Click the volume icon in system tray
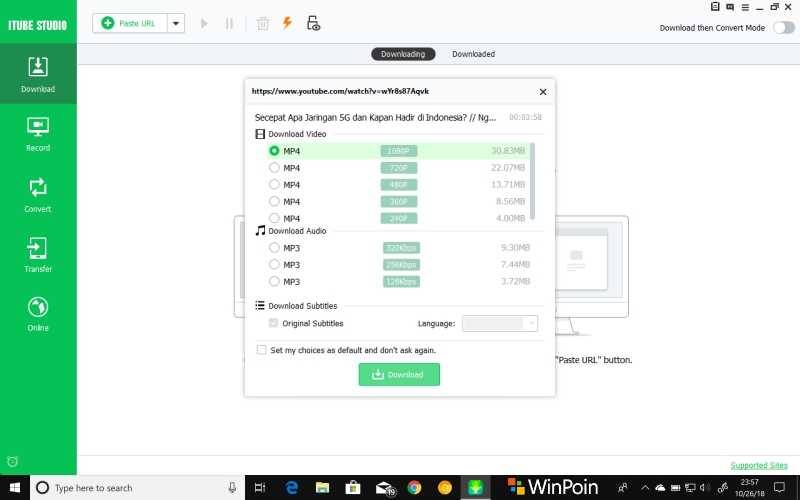The image size is (800, 500). (706, 488)
